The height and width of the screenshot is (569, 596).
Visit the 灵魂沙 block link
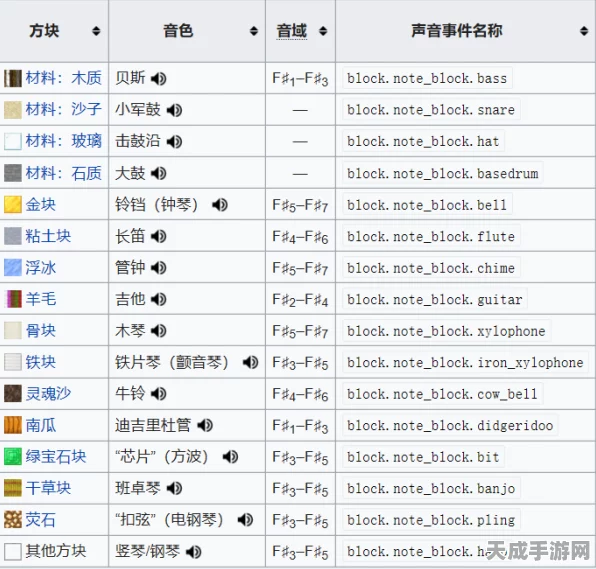(48, 394)
